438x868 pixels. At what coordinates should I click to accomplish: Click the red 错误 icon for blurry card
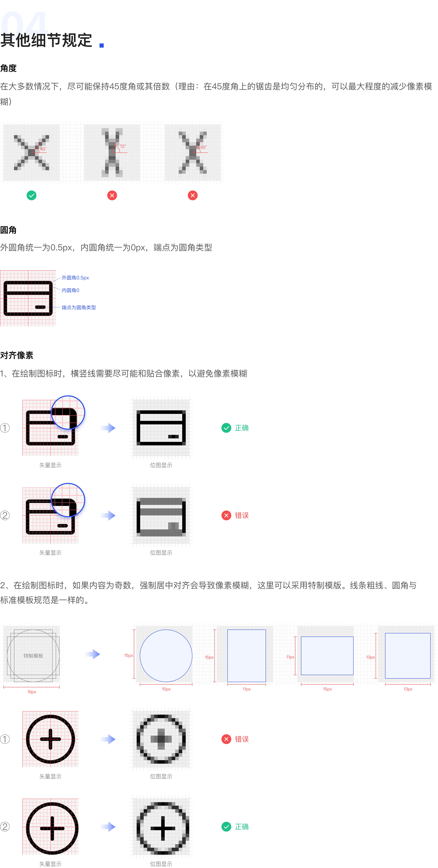[x=226, y=516]
